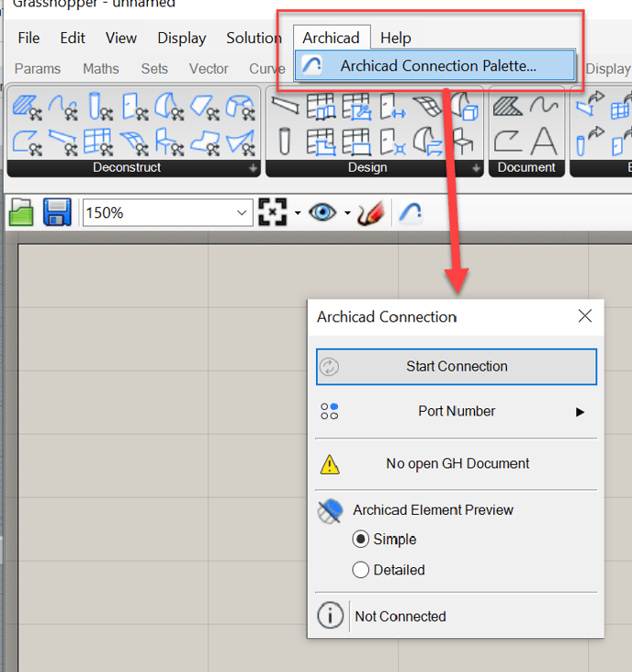The height and width of the screenshot is (672, 632).
Task: Click Archicad connection icon on canvas toolbar
Action: (411, 212)
